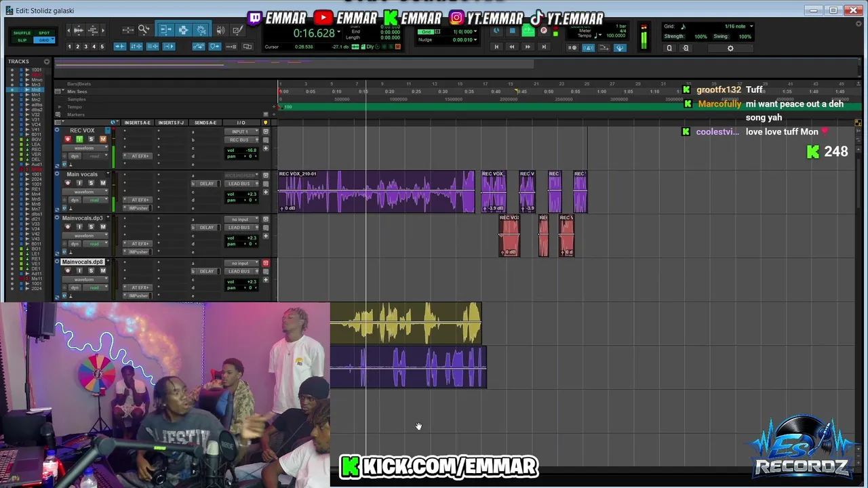Viewport: 868px width, 488px height.
Task: Click the quantize settings gear icon
Action: (730, 48)
